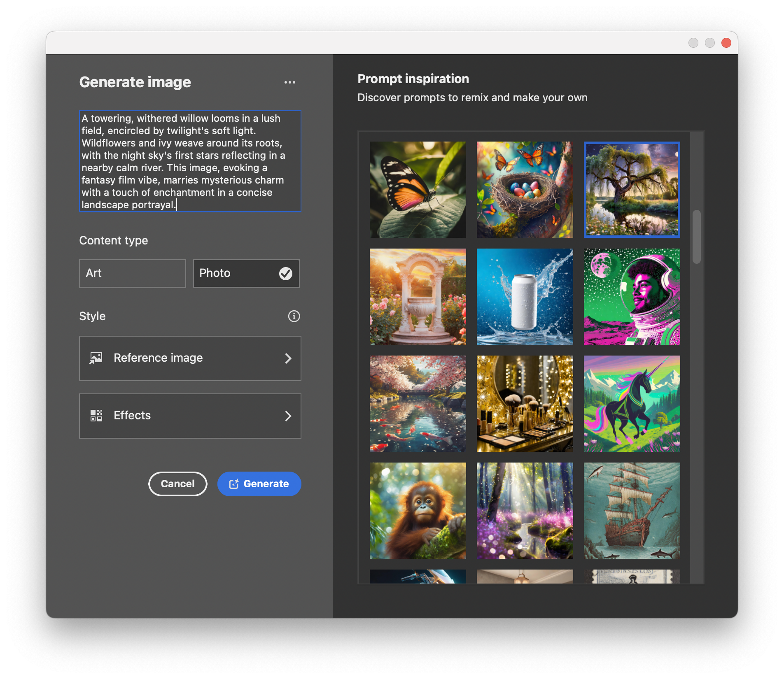Viewport: 784px width, 679px height.
Task: Select the Photo content type
Action: pyautogui.click(x=246, y=273)
